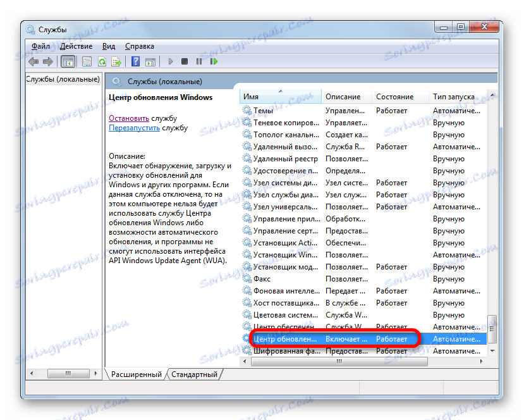The image size is (524, 420).
Task: Select the Удостоверение п... service row
Action: tap(363, 171)
